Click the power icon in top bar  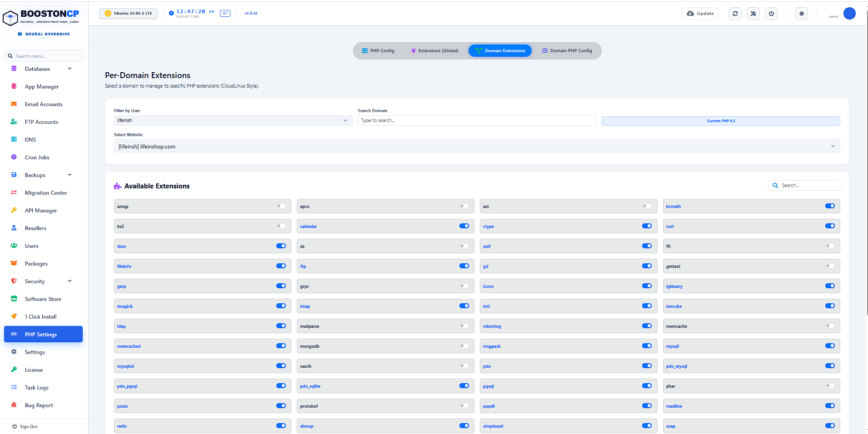pyautogui.click(x=771, y=14)
